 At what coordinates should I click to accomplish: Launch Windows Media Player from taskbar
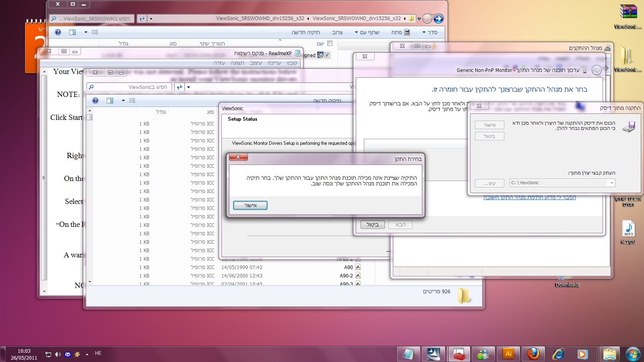(582, 354)
